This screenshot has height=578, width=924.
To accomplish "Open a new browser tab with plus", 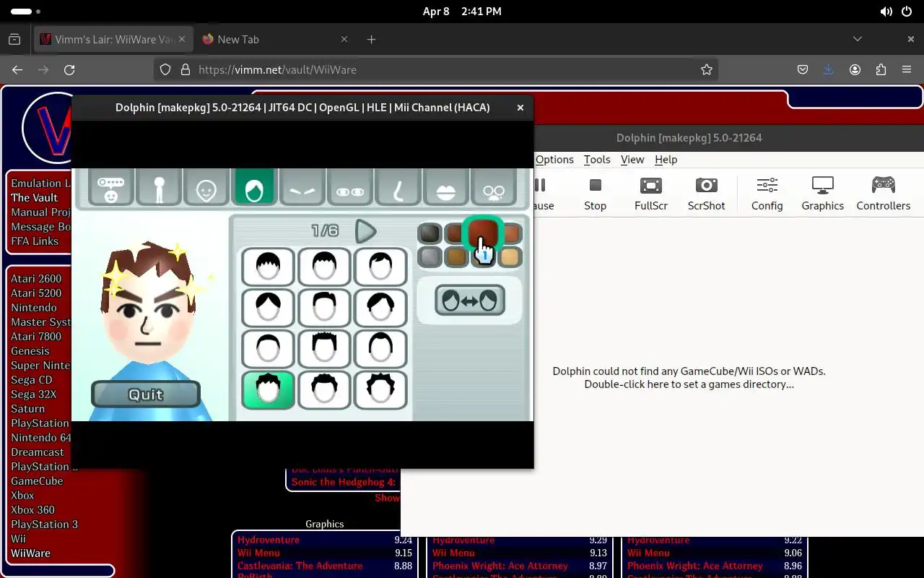I will coord(371,39).
